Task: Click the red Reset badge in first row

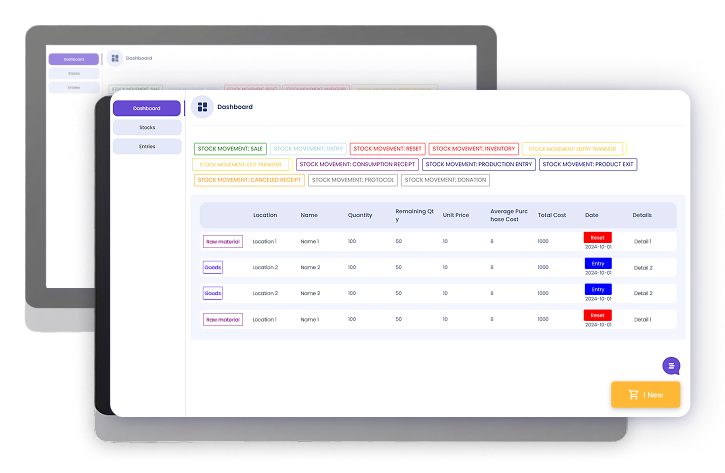Action: (x=597, y=238)
